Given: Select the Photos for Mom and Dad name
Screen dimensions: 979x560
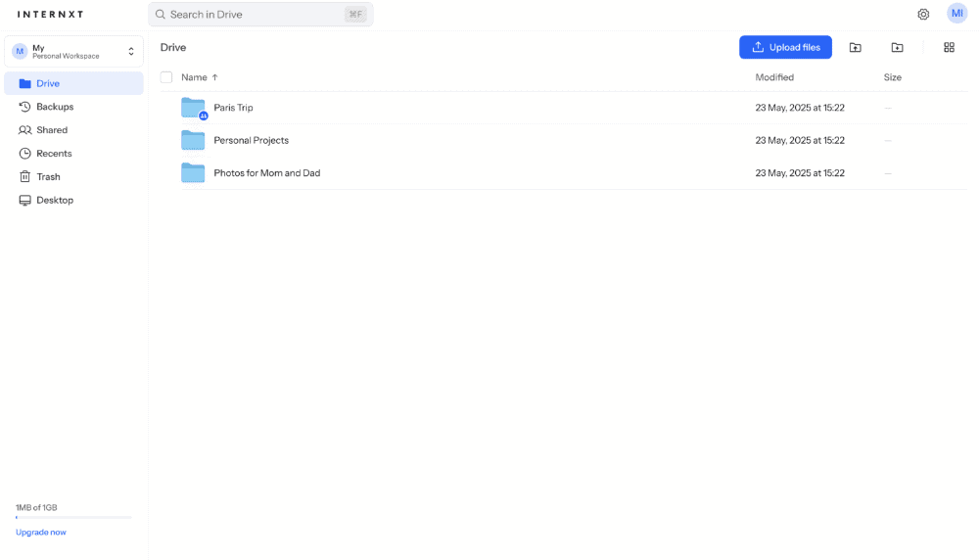Looking at the screenshot, I should [x=266, y=173].
